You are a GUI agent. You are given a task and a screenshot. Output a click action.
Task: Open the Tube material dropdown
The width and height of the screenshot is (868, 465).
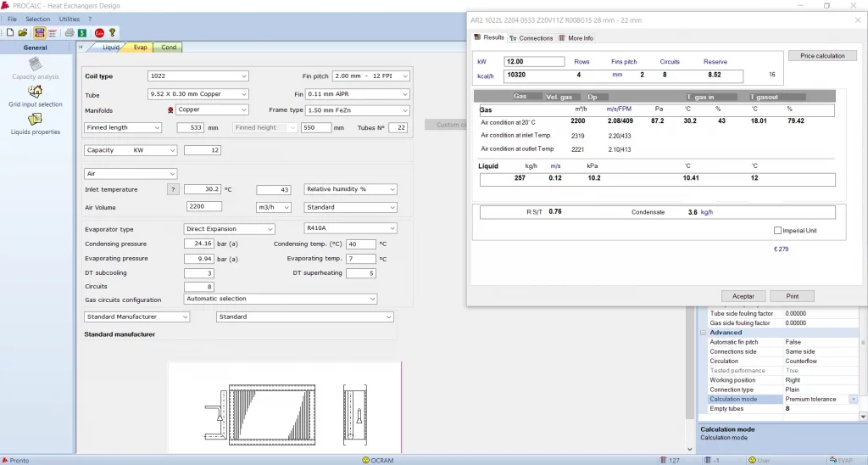pos(198,94)
